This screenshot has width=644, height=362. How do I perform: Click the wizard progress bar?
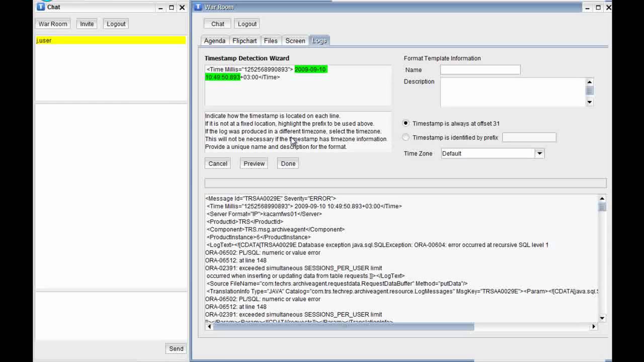(406, 183)
